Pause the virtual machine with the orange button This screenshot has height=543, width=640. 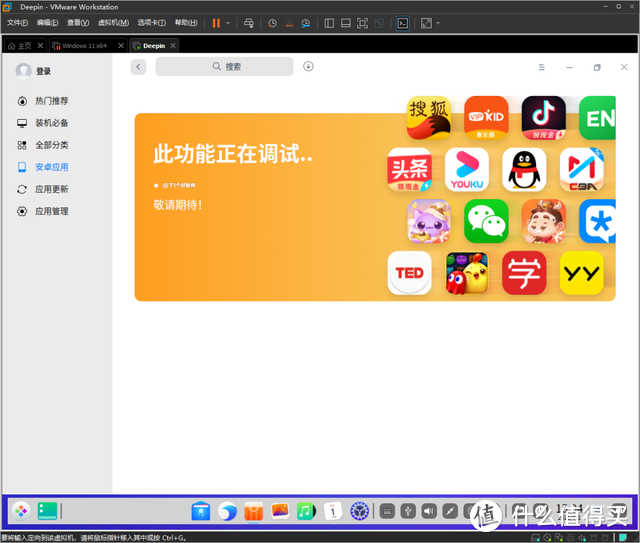(x=216, y=23)
